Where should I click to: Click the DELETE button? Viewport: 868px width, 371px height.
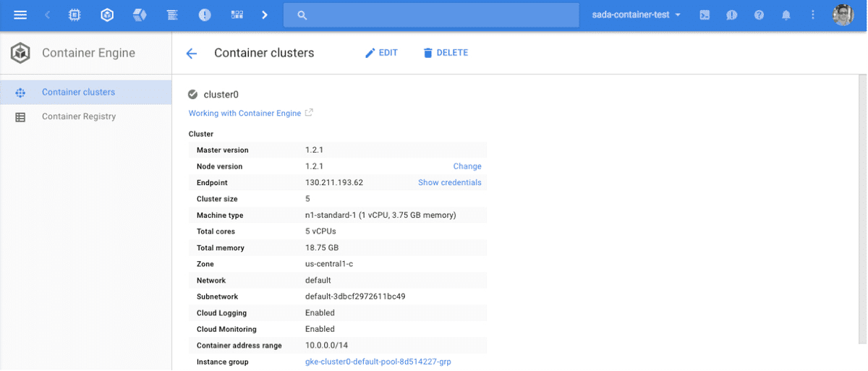coord(446,53)
